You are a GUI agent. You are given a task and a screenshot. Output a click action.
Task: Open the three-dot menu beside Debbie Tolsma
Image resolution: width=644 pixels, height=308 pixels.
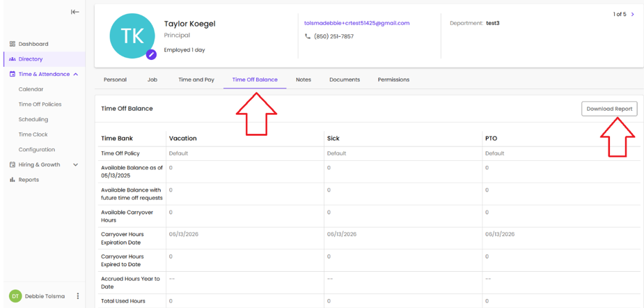coord(78,296)
